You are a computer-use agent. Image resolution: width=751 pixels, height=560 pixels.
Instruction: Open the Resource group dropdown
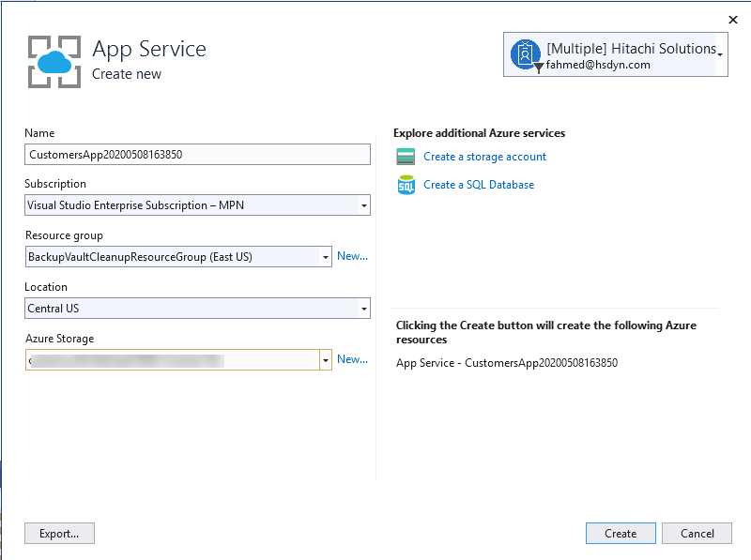pos(326,257)
